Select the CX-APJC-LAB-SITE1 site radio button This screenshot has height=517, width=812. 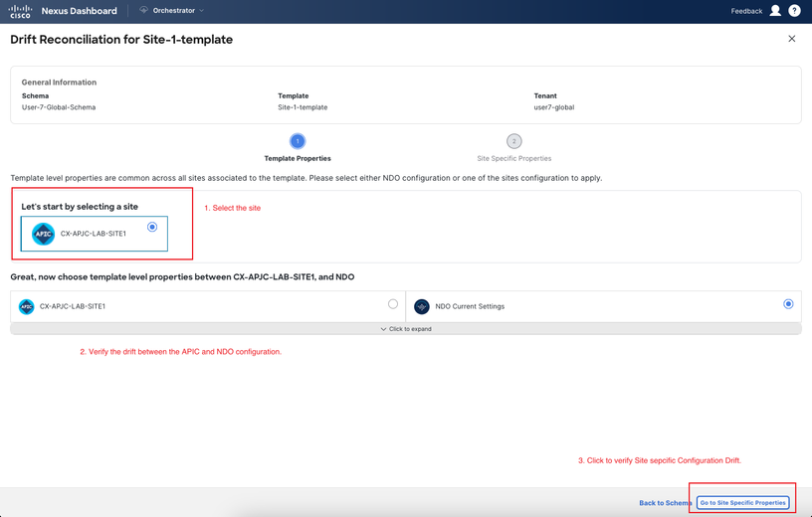[x=152, y=228]
